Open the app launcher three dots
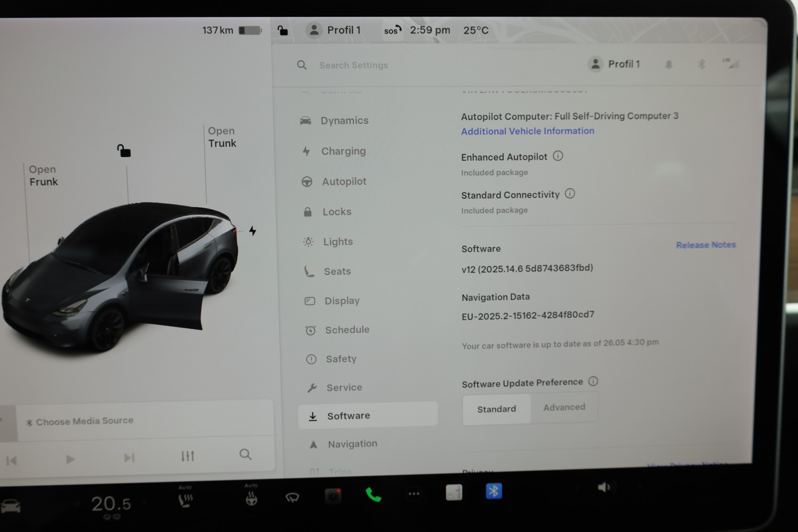Image resolution: width=798 pixels, height=532 pixels. (414, 494)
